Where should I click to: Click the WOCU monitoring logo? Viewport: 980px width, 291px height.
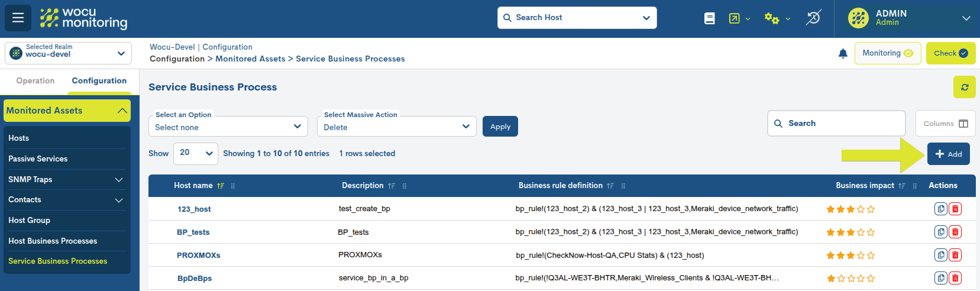point(83,18)
